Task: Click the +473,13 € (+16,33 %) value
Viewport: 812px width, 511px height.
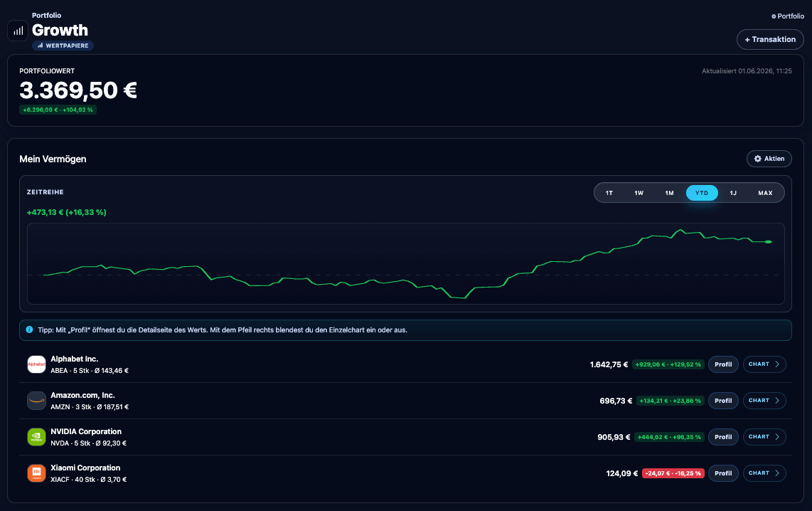Action: pyautogui.click(x=66, y=213)
